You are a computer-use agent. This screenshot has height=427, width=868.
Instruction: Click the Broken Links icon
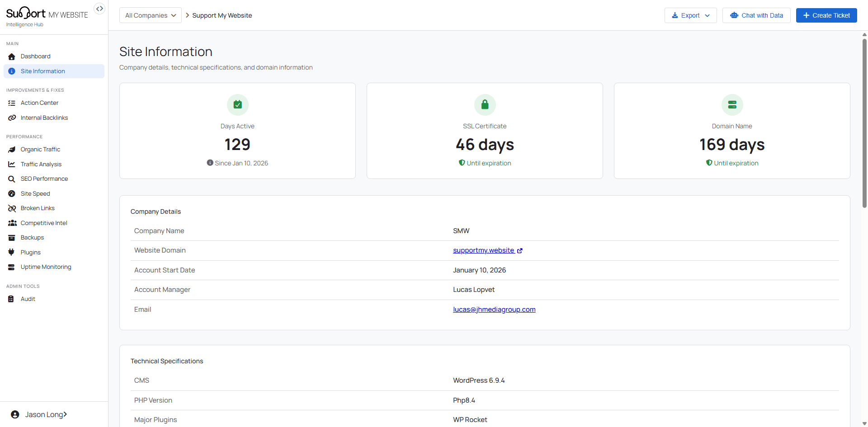12,208
